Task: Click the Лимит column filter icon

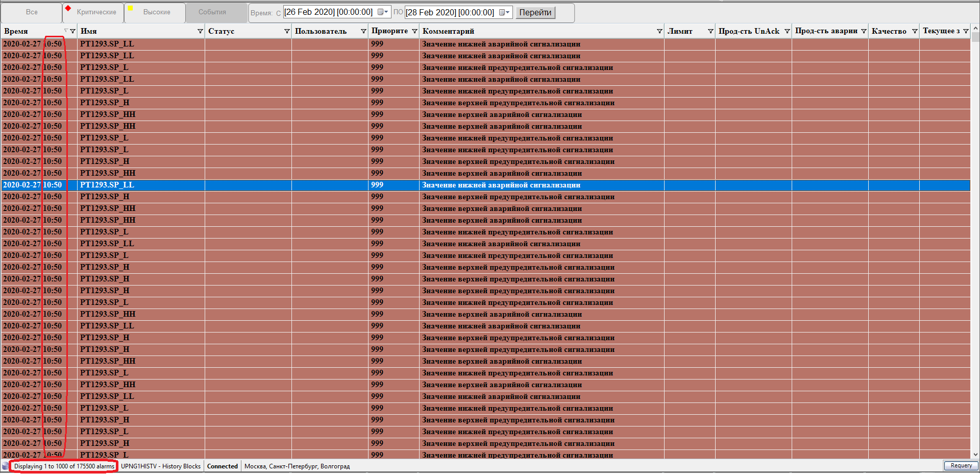Action: click(x=710, y=31)
